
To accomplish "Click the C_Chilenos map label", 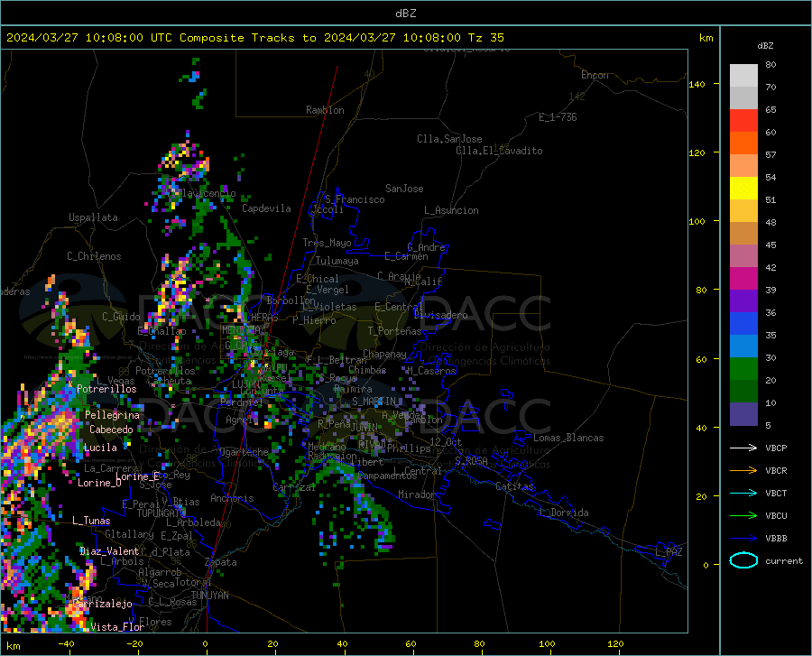I will point(94,256).
